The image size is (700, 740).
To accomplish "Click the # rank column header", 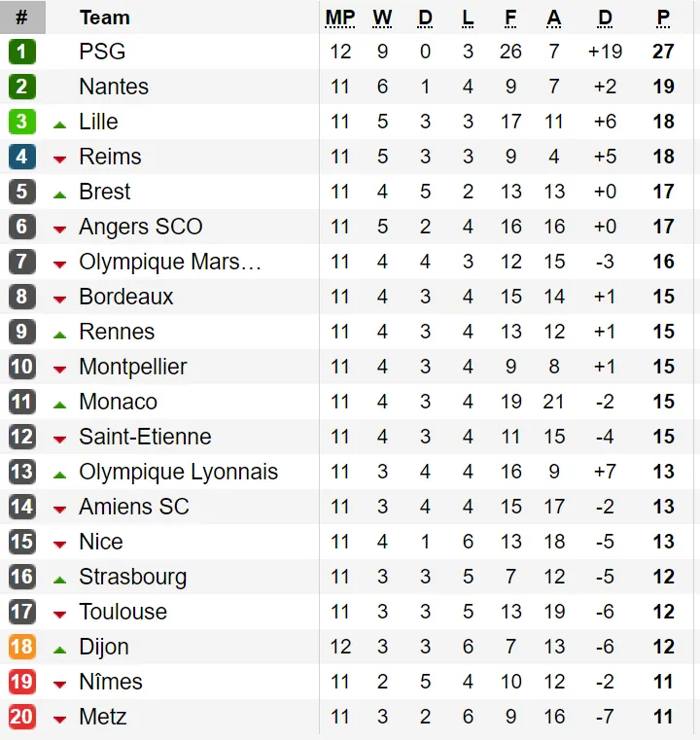I will (21, 18).
